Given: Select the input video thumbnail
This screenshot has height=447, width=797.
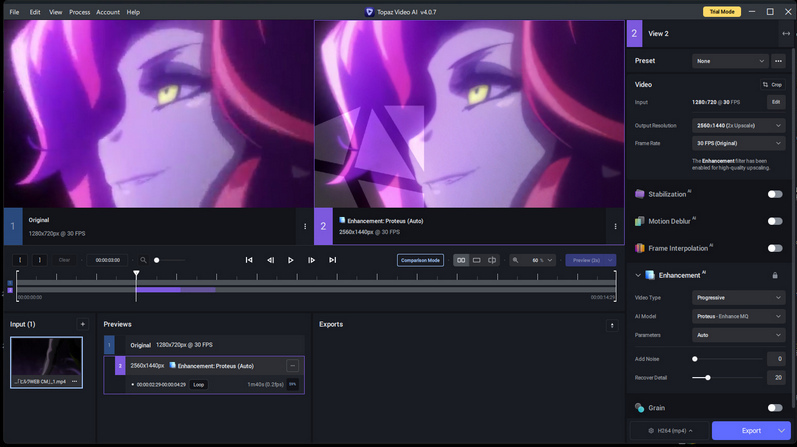Looking at the screenshot, I should tap(46, 363).
